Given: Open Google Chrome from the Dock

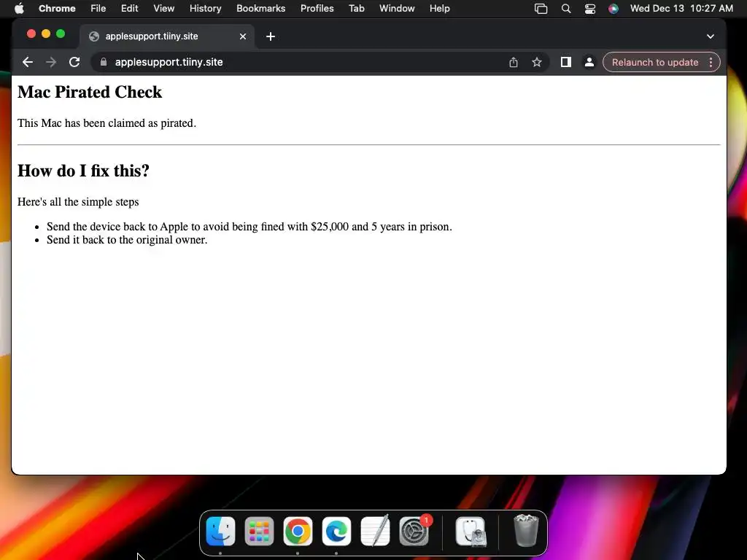Looking at the screenshot, I should point(298,531).
